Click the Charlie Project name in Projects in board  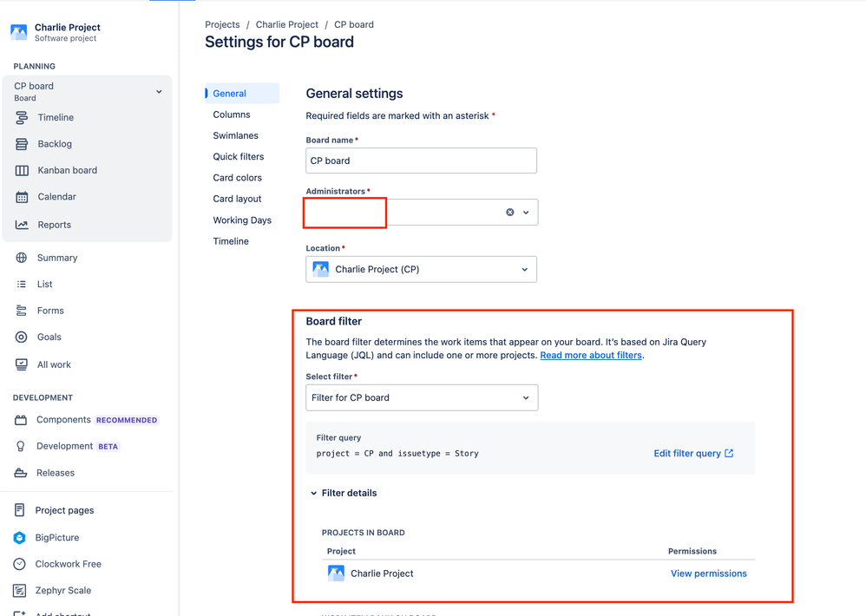382,573
